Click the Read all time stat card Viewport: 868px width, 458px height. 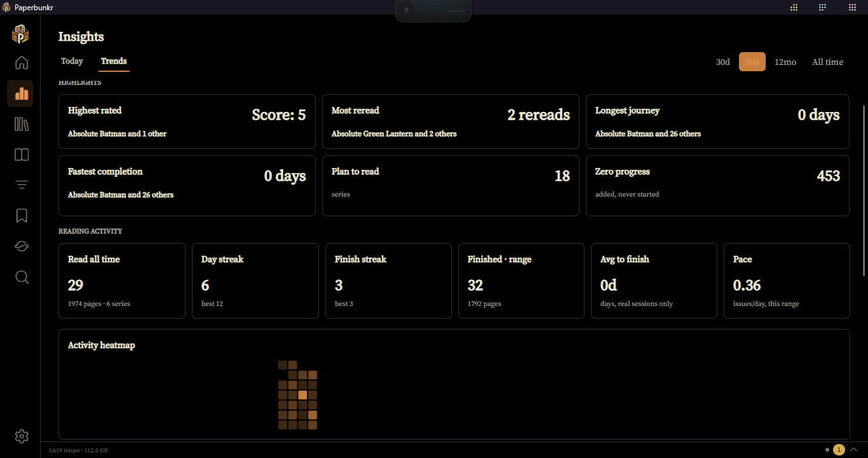coord(122,281)
